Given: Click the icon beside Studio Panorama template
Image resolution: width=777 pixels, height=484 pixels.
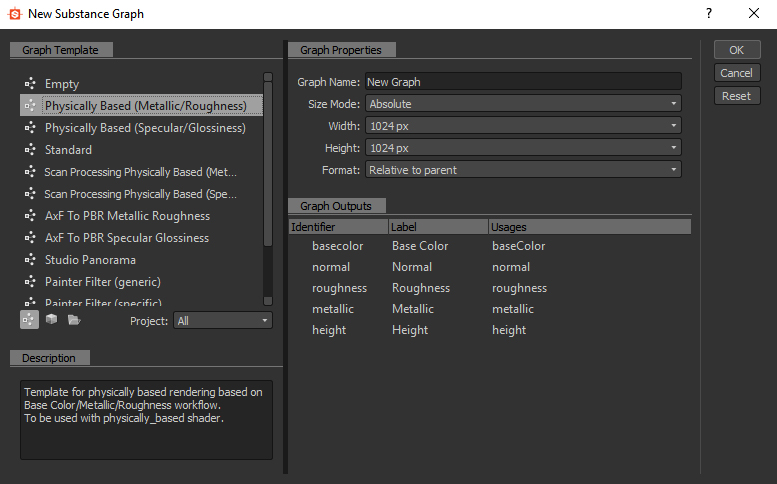Looking at the screenshot, I should [30, 260].
